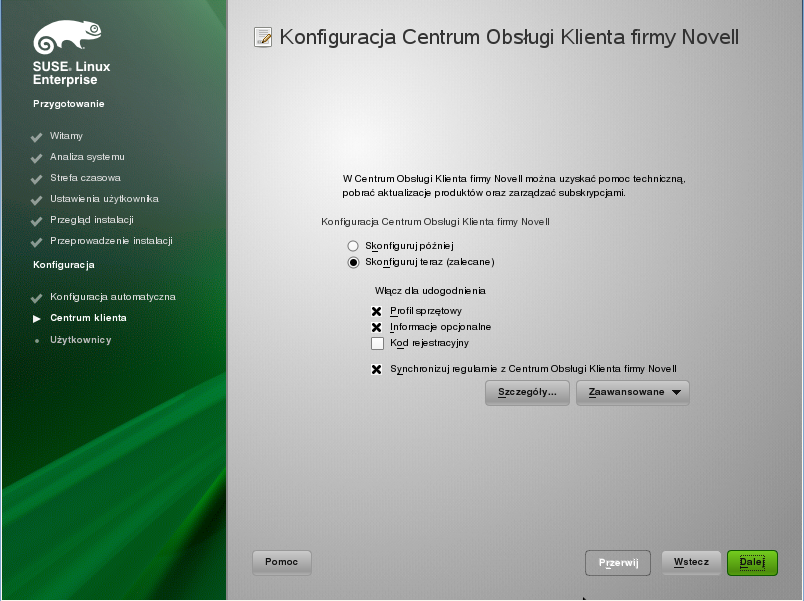804x601 pixels.
Task: Click the Konfiguracja automatyczna sidebar step
Action: pos(113,297)
